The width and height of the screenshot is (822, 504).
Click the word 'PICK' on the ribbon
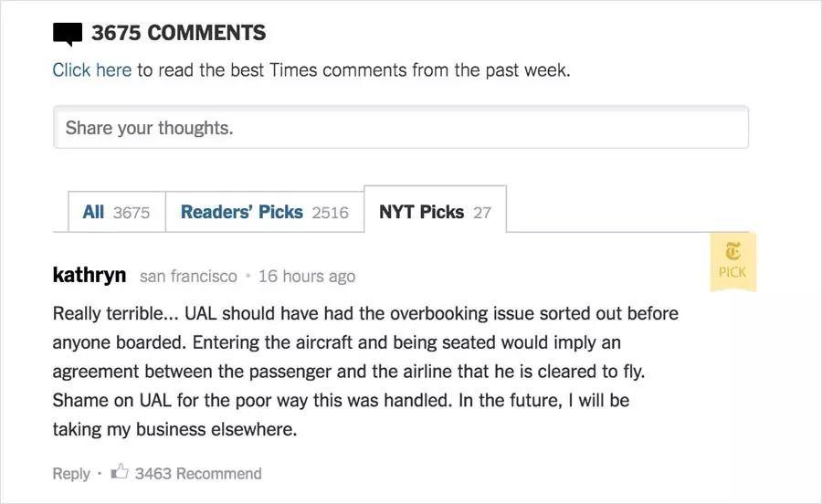[x=732, y=272]
